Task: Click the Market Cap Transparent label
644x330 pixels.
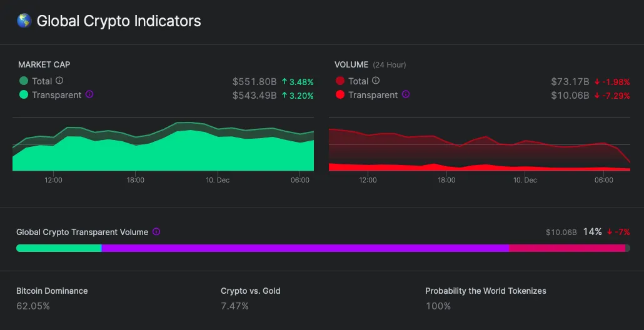Action: coord(57,95)
